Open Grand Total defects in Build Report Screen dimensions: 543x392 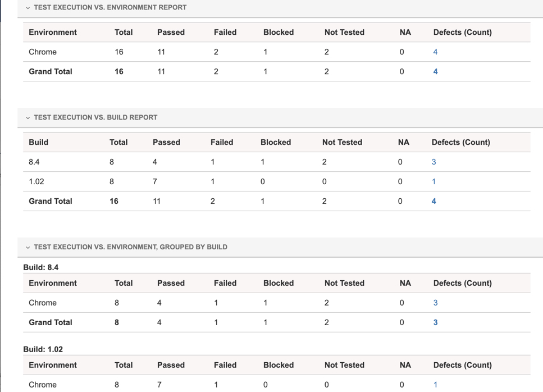tap(434, 202)
